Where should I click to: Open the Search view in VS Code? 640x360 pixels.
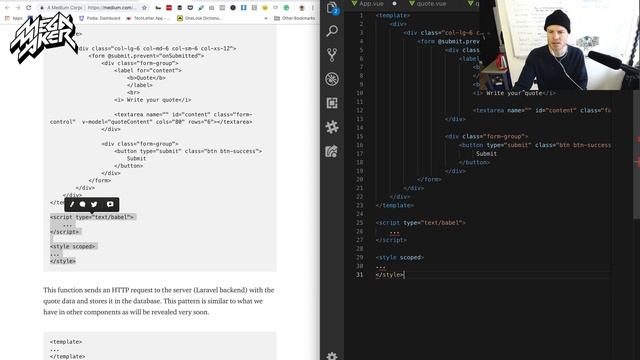point(332,31)
